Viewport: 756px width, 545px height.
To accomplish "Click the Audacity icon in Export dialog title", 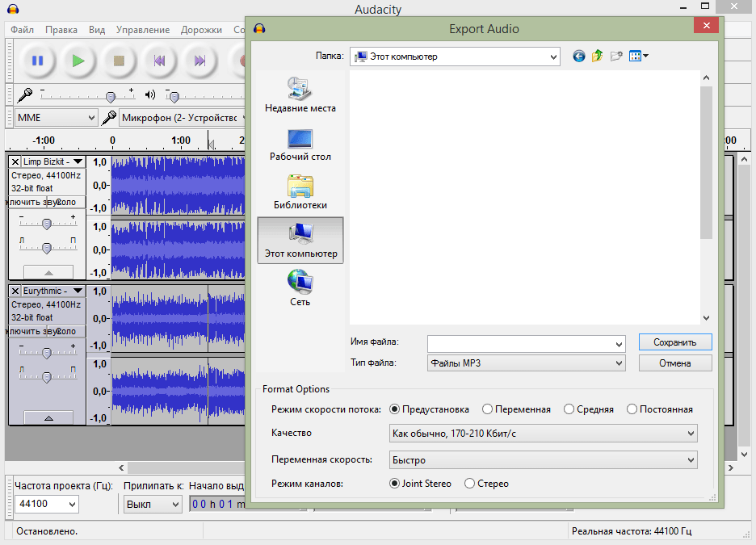I will click(x=259, y=28).
